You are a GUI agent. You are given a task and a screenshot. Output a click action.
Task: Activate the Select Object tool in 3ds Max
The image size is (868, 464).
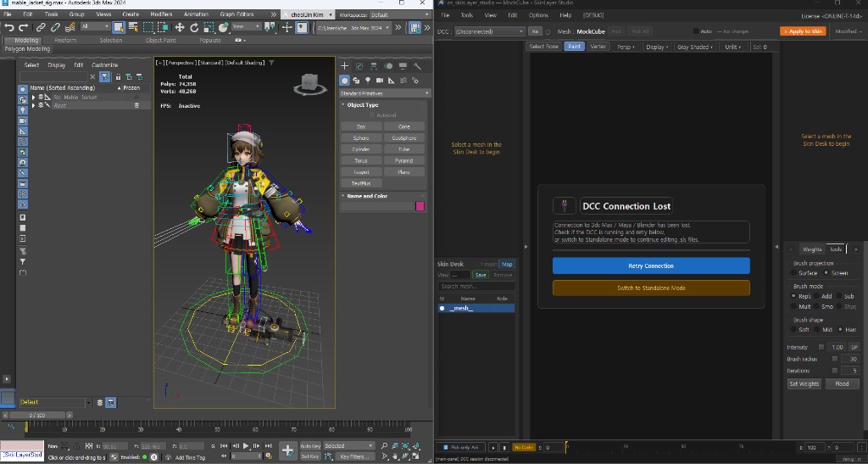coord(119,27)
